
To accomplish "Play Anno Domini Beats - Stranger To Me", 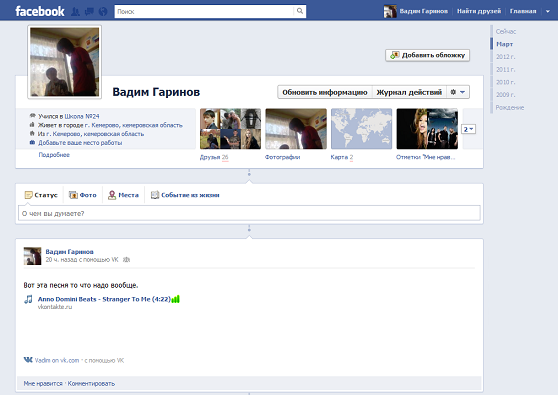I will pos(104,299).
